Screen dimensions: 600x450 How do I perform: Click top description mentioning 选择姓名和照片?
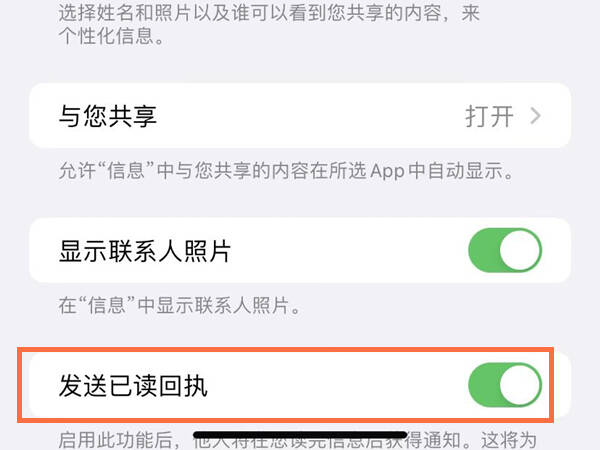[x=269, y=13]
